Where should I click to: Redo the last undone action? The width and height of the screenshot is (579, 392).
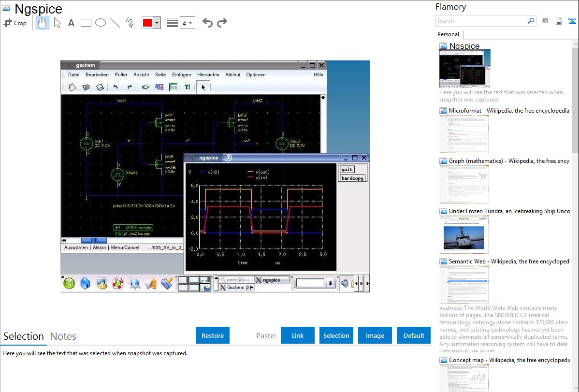(222, 23)
